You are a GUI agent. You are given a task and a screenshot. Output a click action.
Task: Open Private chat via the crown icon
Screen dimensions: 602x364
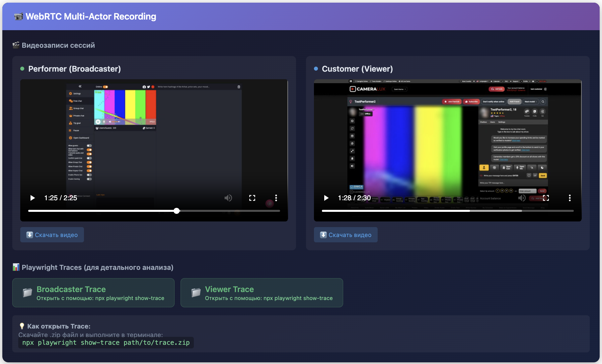click(70, 116)
